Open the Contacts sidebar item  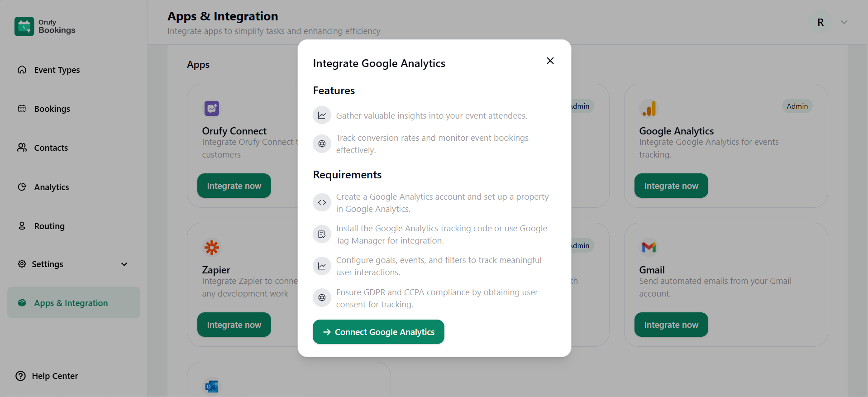(x=51, y=148)
